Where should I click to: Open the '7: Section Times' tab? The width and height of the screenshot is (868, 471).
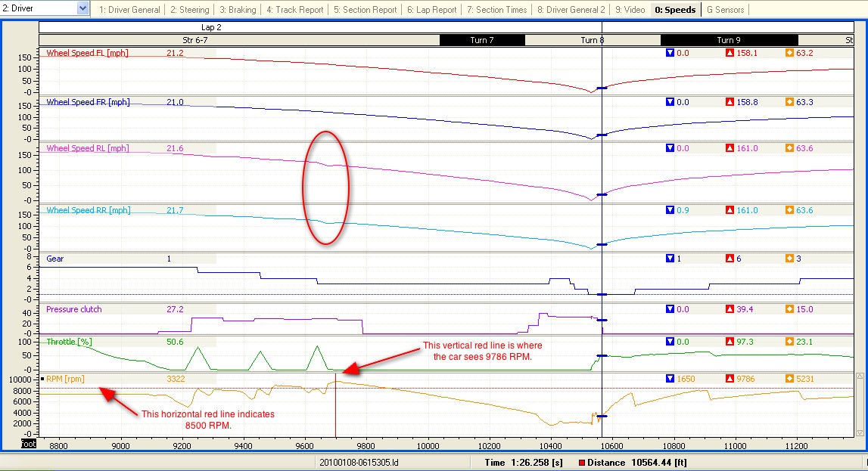[496, 10]
